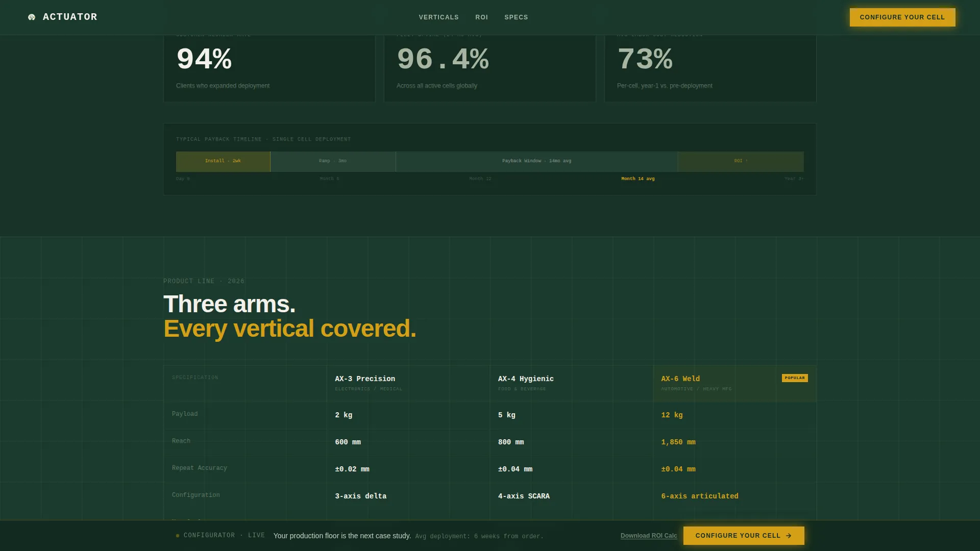Click the ACTUATOR brand name text
980x551 pixels.
click(70, 17)
